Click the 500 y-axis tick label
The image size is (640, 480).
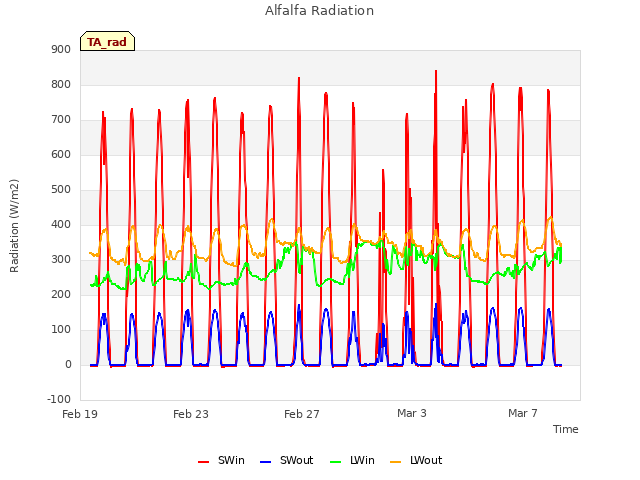(61, 189)
